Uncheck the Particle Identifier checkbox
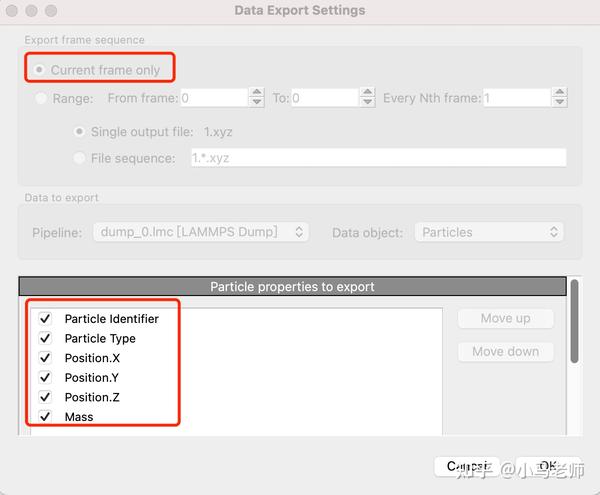 pyautogui.click(x=45, y=319)
